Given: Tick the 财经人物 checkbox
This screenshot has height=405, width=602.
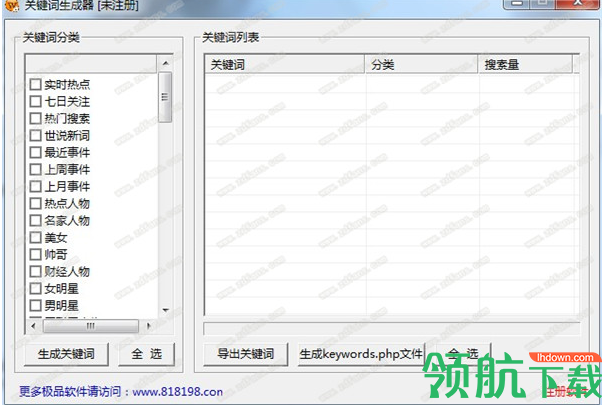Looking at the screenshot, I should (35, 271).
